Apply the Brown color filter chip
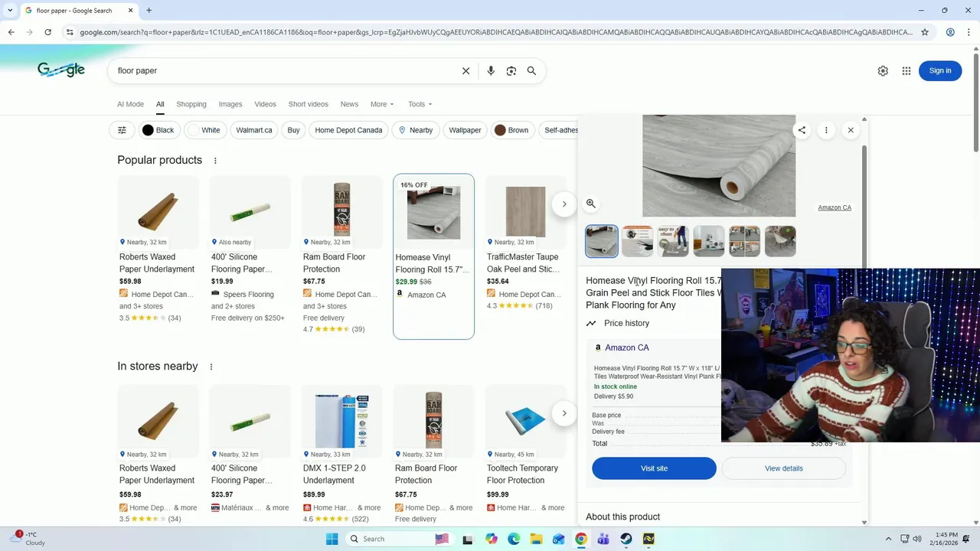 [511, 130]
